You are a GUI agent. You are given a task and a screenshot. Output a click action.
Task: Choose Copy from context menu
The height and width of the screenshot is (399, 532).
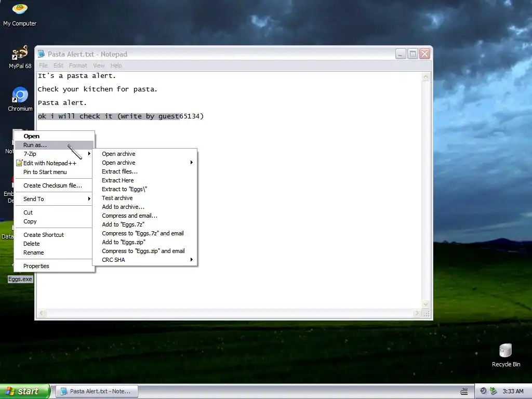point(54,221)
